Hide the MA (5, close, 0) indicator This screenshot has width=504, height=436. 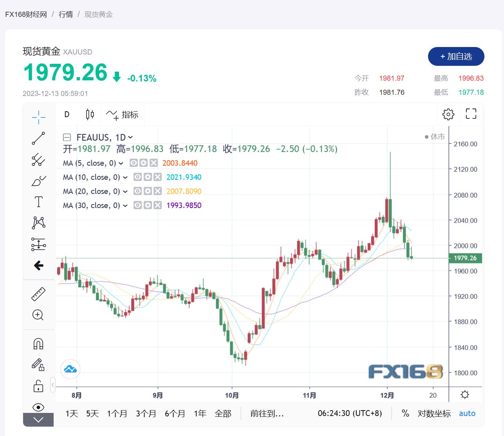[x=134, y=163]
